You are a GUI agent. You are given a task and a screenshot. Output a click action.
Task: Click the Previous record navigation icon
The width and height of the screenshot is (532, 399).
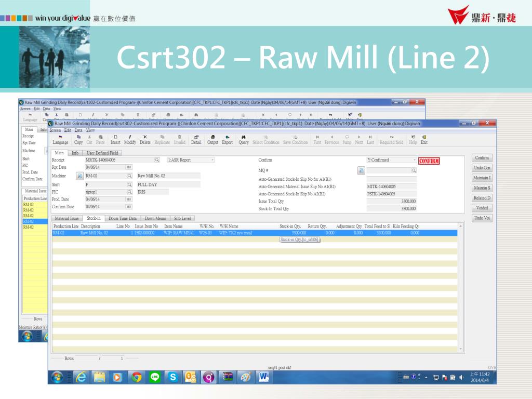point(332,137)
